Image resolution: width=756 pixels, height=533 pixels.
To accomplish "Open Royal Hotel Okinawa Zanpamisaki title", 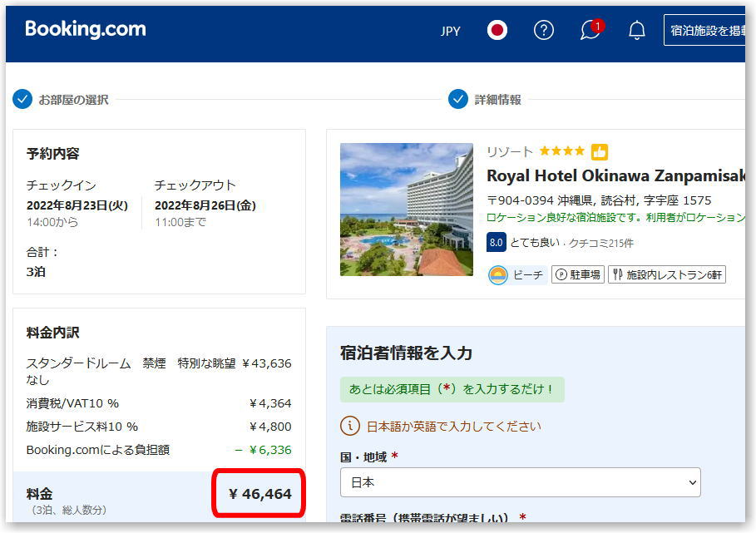I will pos(615,176).
